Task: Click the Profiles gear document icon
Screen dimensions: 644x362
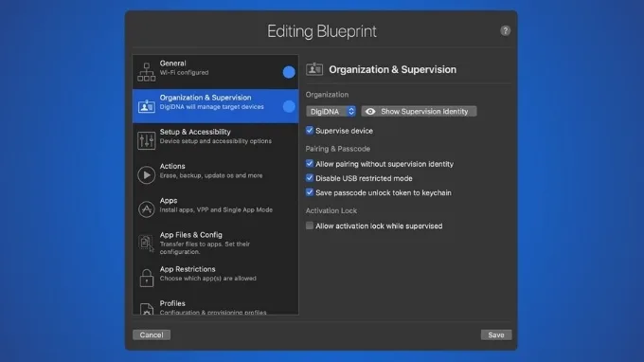Action: point(146,309)
